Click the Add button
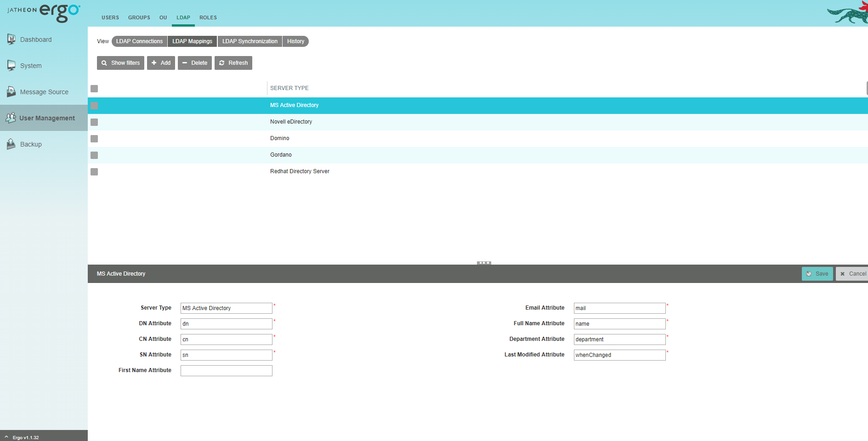The image size is (868, 441). (x=161, y=63)
